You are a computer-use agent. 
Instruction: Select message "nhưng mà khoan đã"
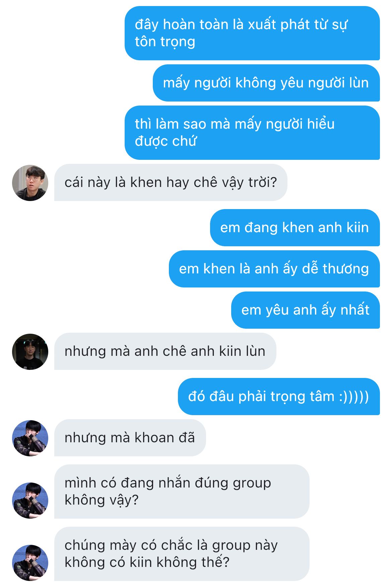click(x=130, y=438)
